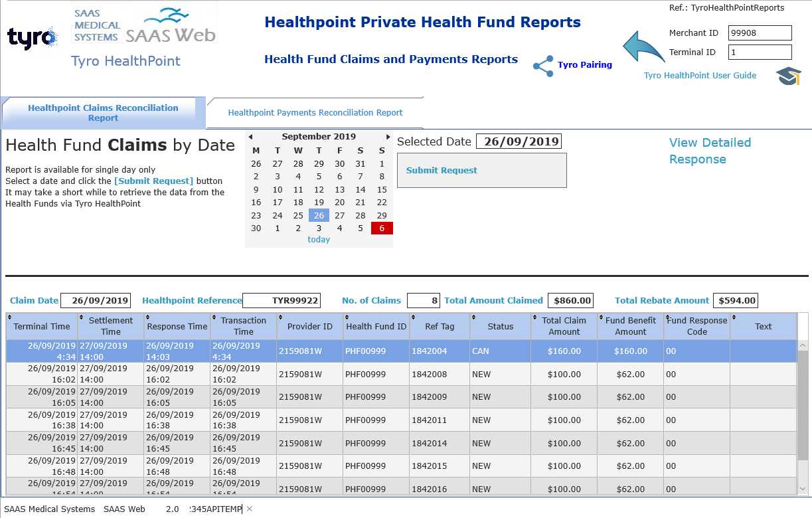812x518 pixels.
Task: Click the Tyro Pairing link text
Action: pyautogui.click(x=584, y=65)
